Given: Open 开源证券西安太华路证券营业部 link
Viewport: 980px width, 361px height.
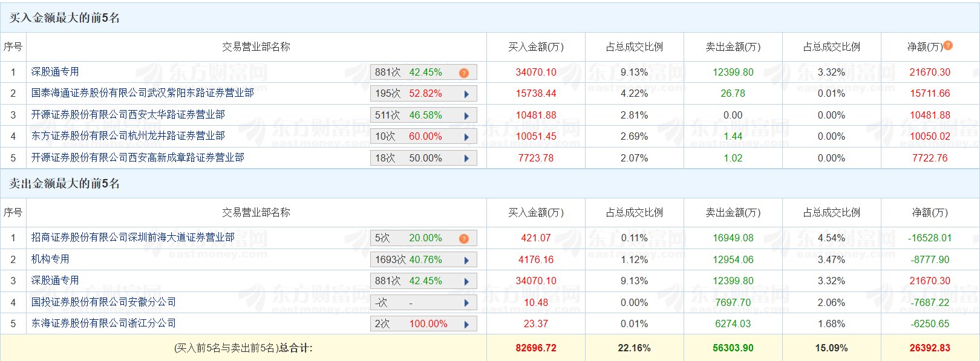Looking at the screenshot, I should click(128, 114).
